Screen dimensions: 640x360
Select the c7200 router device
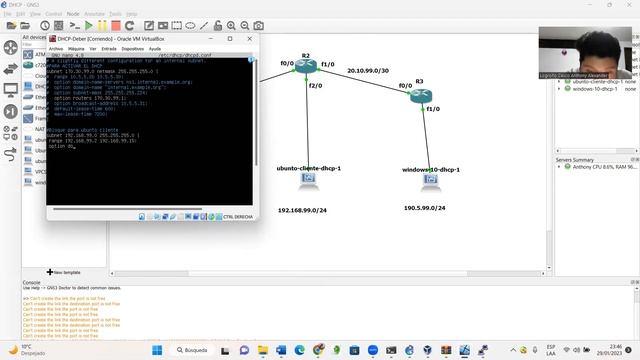pos(34,65)
